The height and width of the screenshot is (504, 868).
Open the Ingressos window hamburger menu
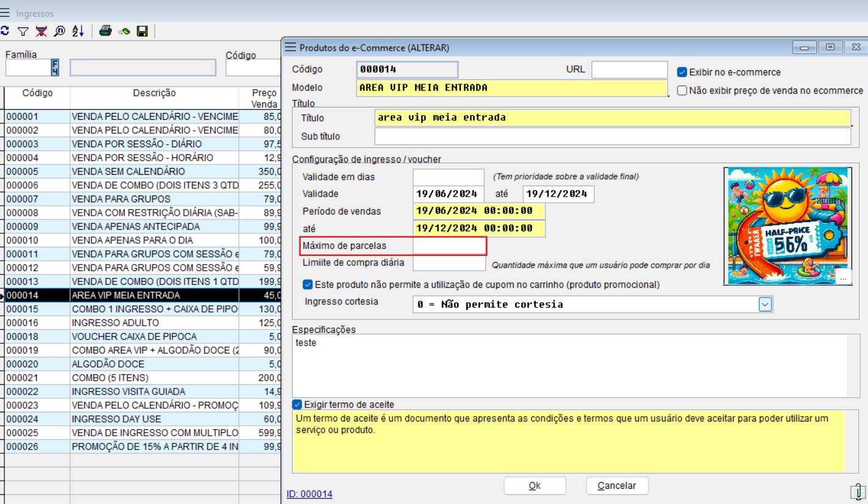(5, 13)
